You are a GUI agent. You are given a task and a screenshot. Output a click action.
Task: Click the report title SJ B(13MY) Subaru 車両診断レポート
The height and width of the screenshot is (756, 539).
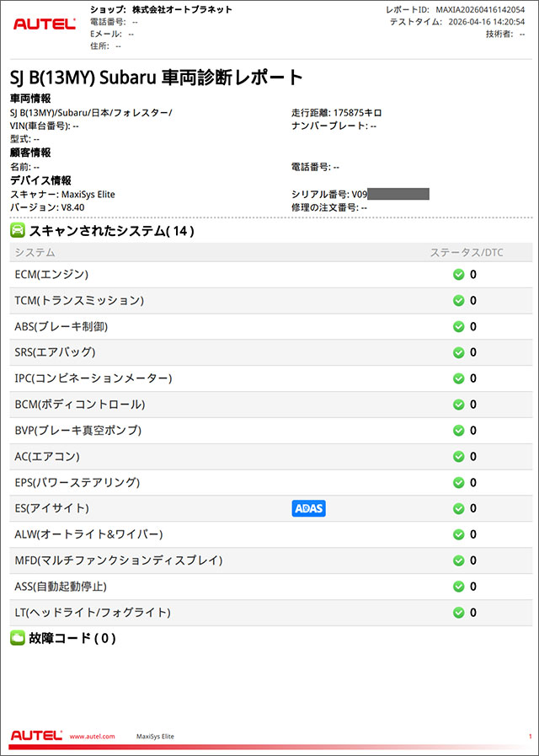157,78
